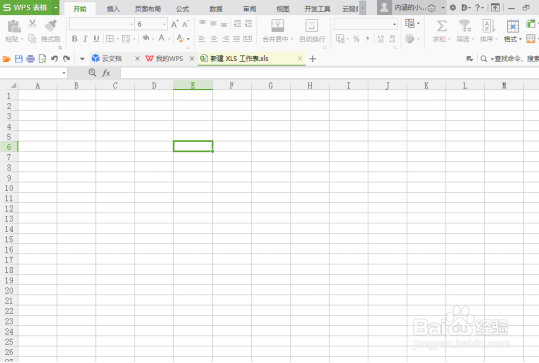Click the Wrap Text icon
This screenshot has height=363, width=539.
click(311, 26)
